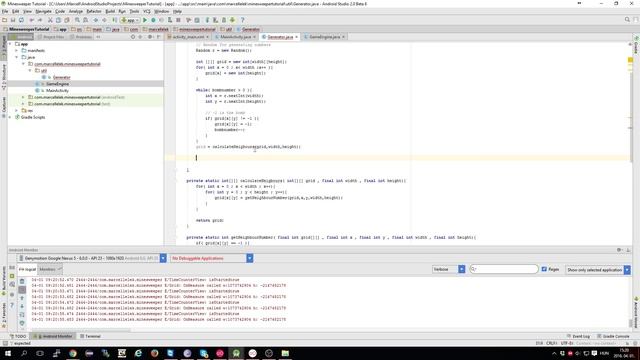
Task: Collapse the java folder in project tree
Action: pyautogui.click(x=17, y=57)
